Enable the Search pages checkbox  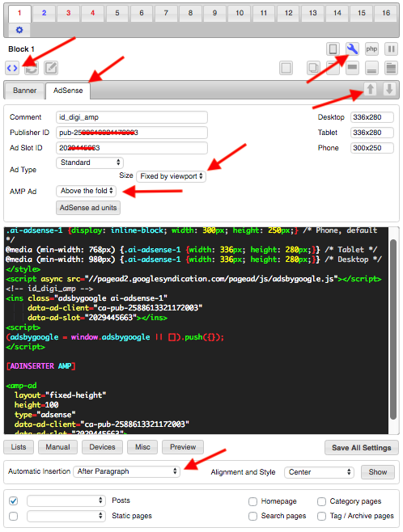coord(252,517)
